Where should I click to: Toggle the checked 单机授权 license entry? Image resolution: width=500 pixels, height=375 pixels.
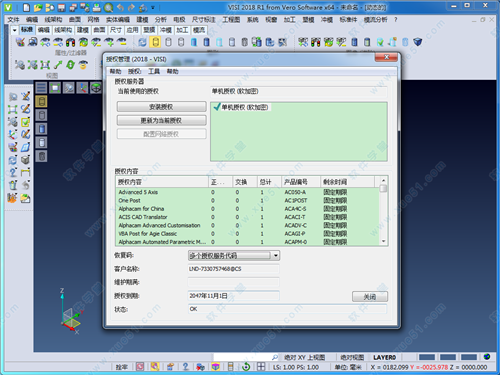(x=241, y=107)
